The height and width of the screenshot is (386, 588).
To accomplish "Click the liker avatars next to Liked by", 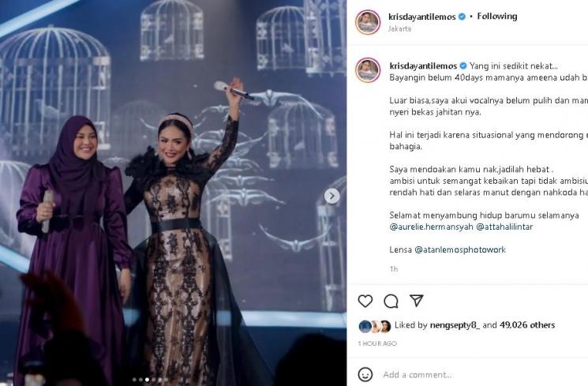I will (375, 326).
